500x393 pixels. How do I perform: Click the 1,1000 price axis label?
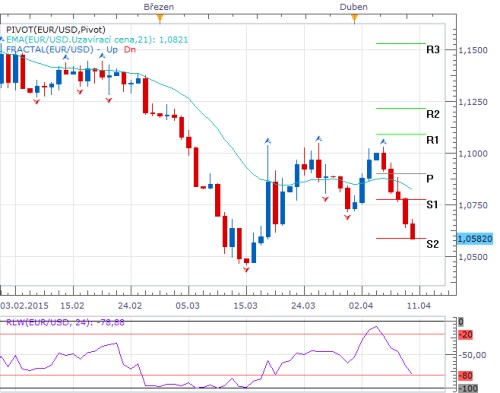tap(473, 154)
